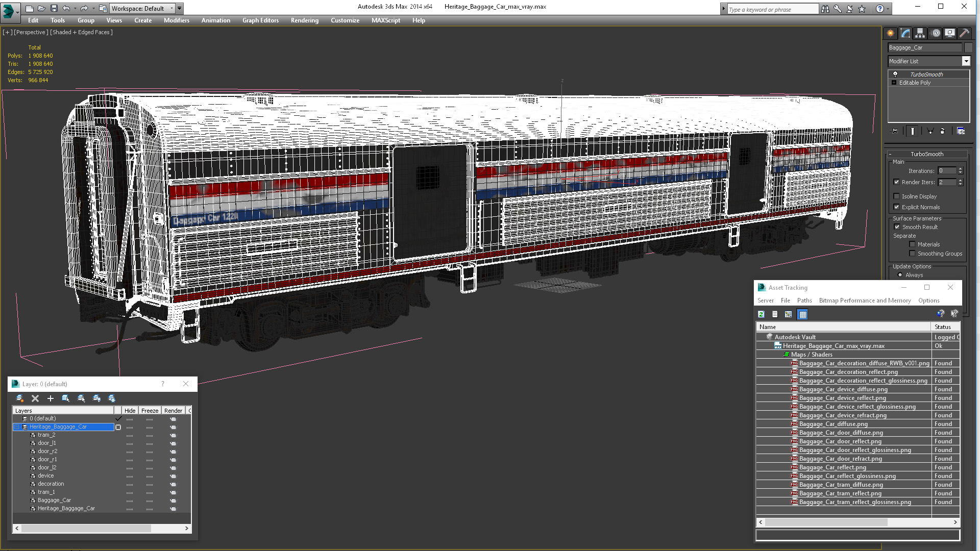Click the object color swatch beside Baggage_Car
This screenshot has width=980, height=551.
coord(968,47)
